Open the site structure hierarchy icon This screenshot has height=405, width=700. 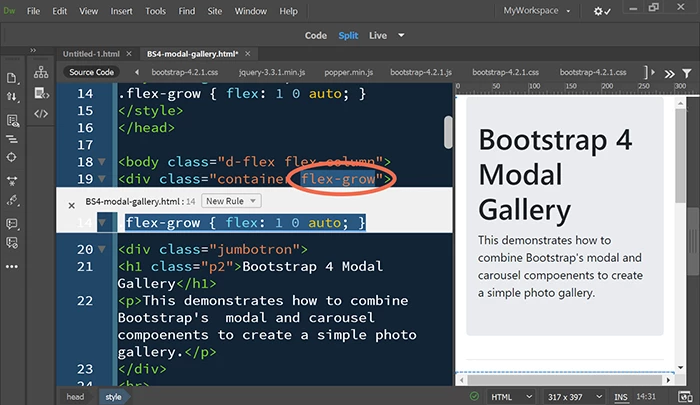point(41,72)
